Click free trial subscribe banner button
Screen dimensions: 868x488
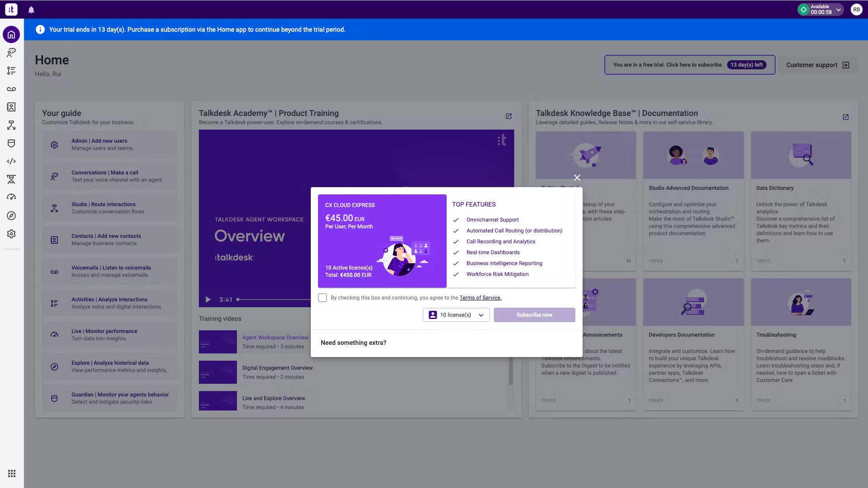click(690, 65)
